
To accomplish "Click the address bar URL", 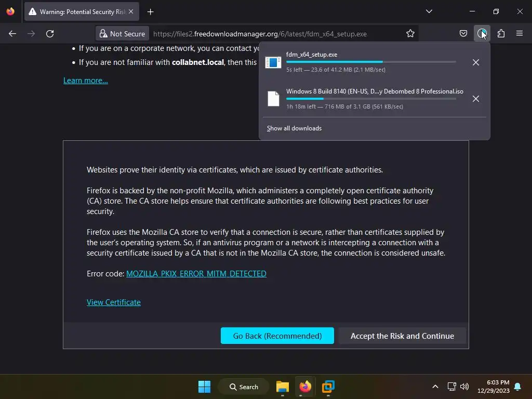I will [x=260, y=34].
